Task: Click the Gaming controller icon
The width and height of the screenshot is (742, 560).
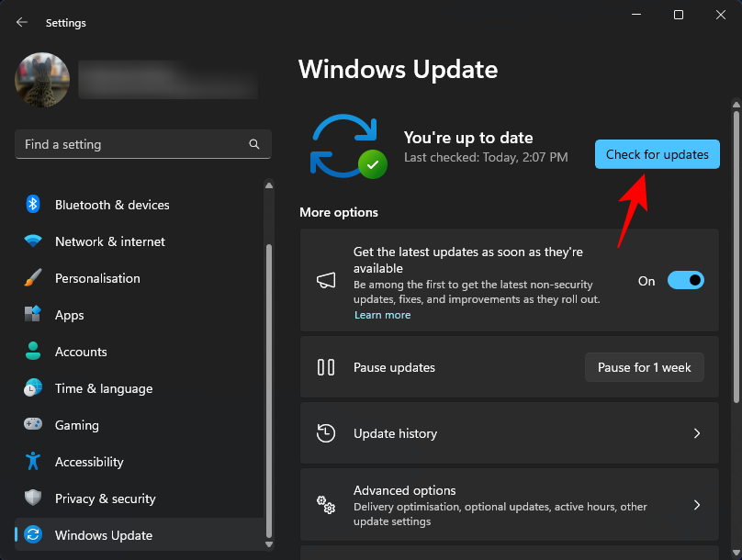Action: [33, 424]
